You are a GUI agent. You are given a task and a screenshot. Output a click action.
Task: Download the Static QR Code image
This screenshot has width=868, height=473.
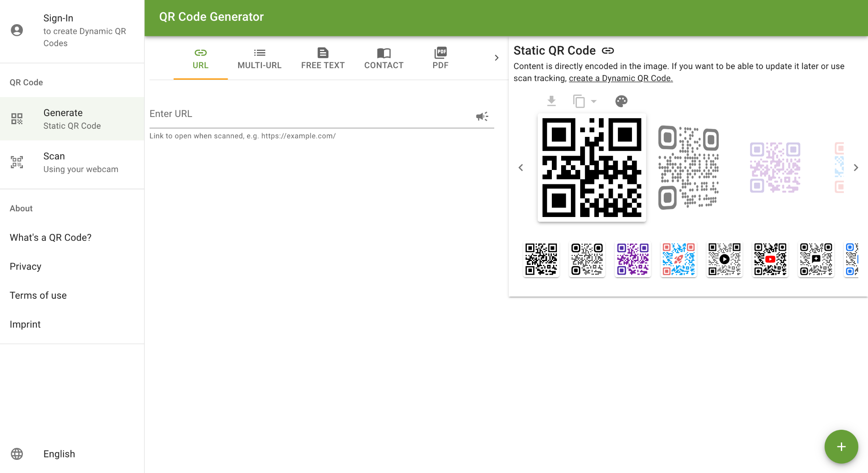point(551,101)
